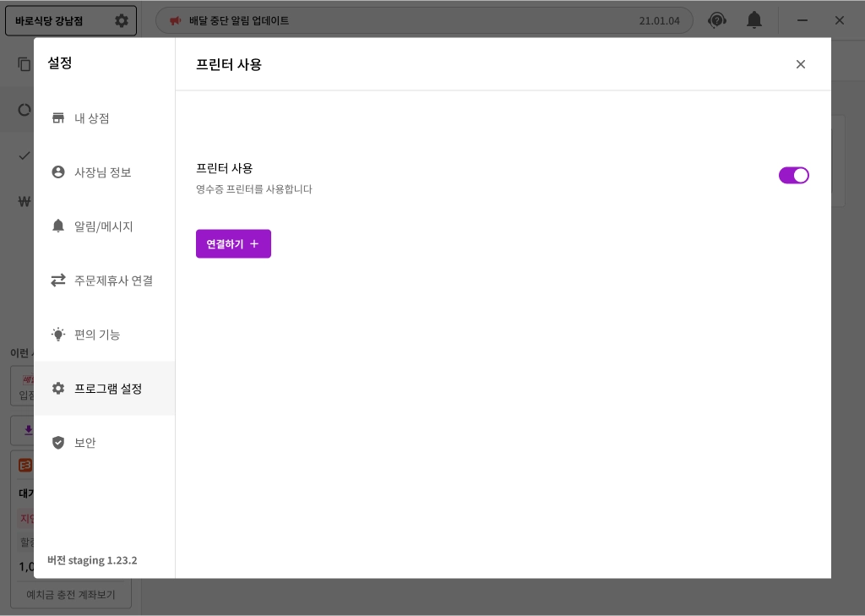Click the swap arrows icon beside 주문제휴사 연결
Image resolution: width=865 pixels, height=616 pixels.
tap(58, 281)
